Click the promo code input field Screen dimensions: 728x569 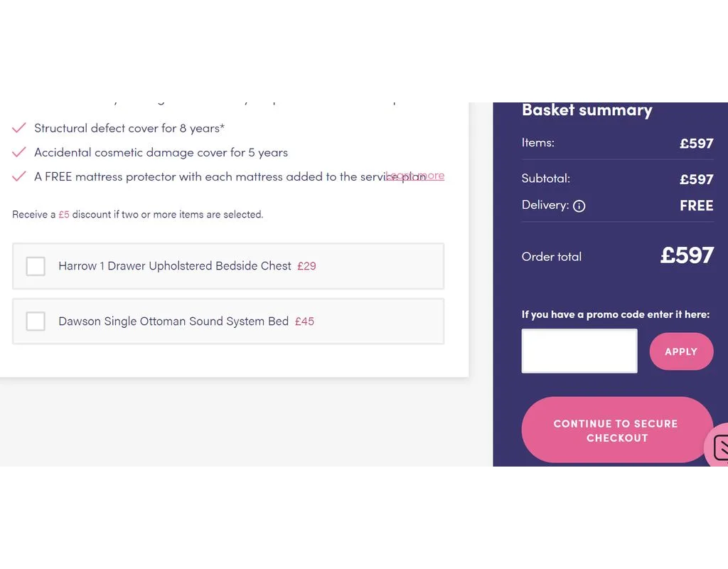579,351
